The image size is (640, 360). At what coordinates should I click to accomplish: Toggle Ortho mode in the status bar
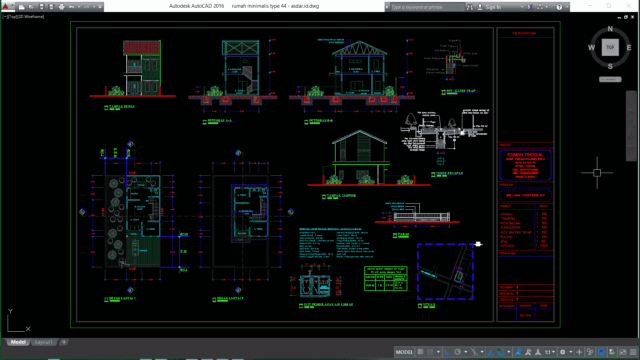tap(448, 352)
